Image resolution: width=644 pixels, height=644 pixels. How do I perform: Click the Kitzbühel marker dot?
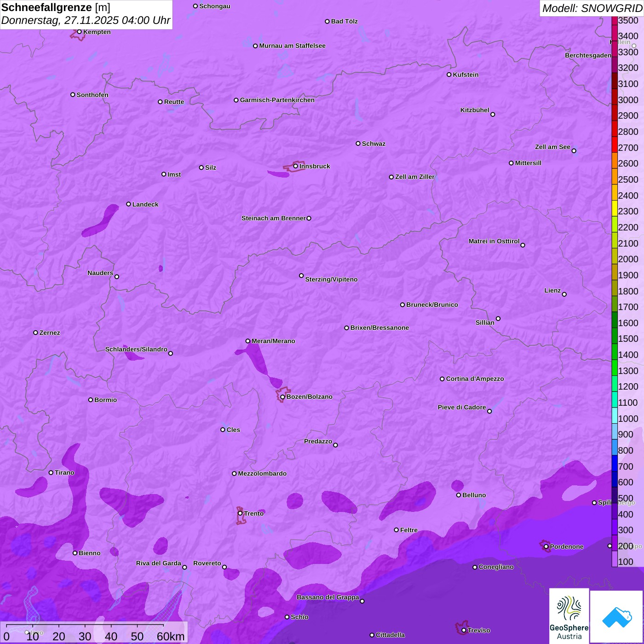[x=493, y=115]
